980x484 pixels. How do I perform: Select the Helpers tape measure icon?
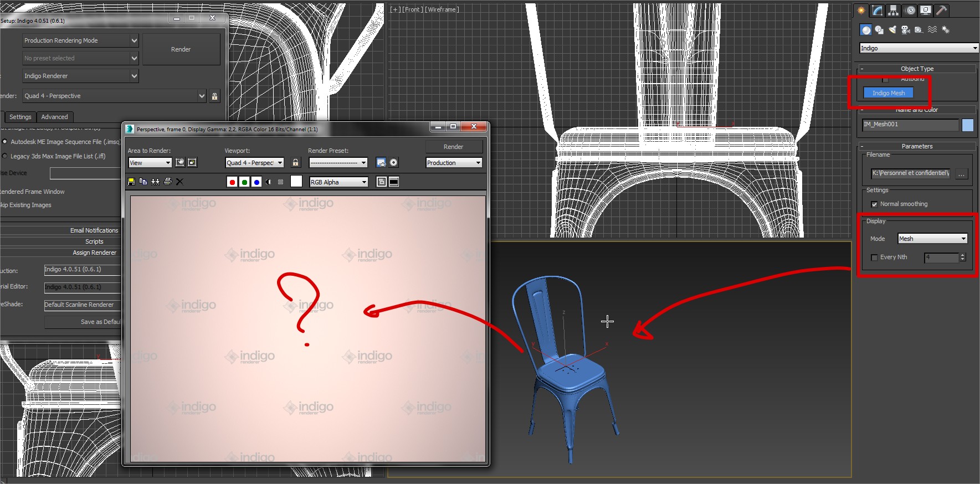pyautogui.click(x=919, y=30)
